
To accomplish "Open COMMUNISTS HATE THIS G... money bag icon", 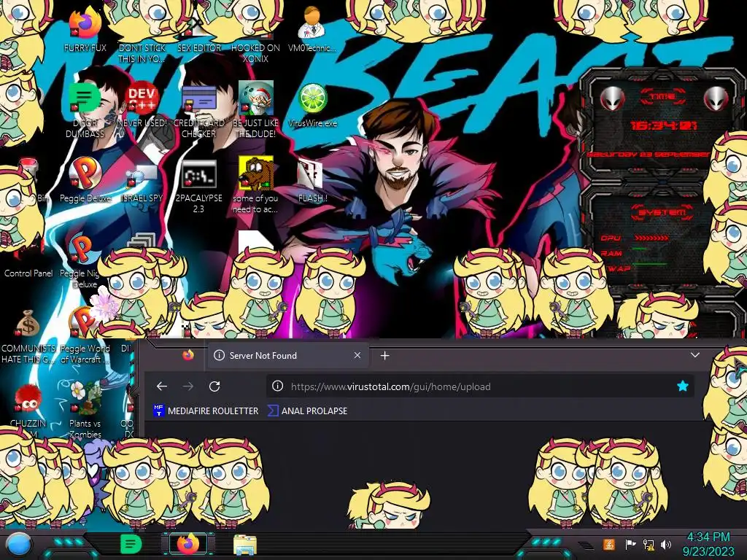I will click(28, 324).
